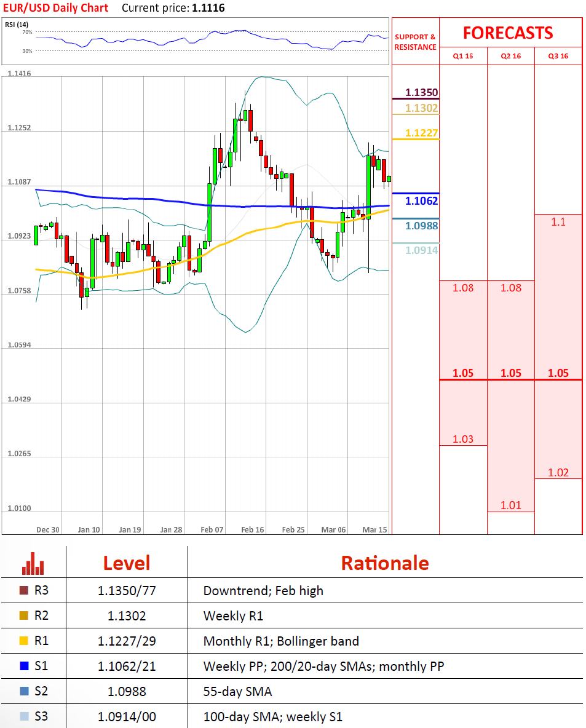Image resolution: width=586 pixels, height=728 pixels.
Task: Click the RSI 30% level label
Action: pyautogui.click(x=28, y=51)
